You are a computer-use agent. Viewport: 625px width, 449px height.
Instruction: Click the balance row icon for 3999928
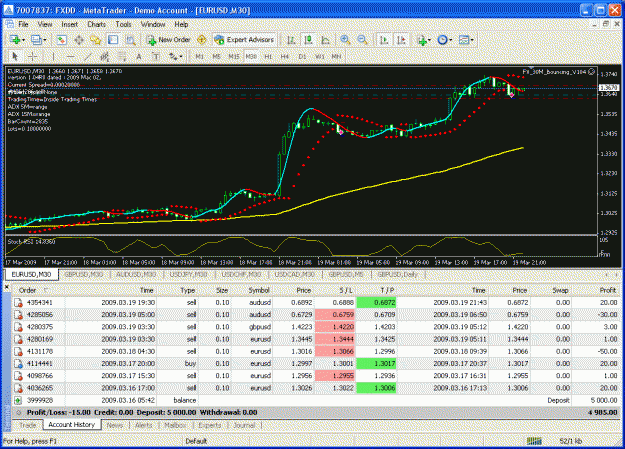tap(18, 400)
